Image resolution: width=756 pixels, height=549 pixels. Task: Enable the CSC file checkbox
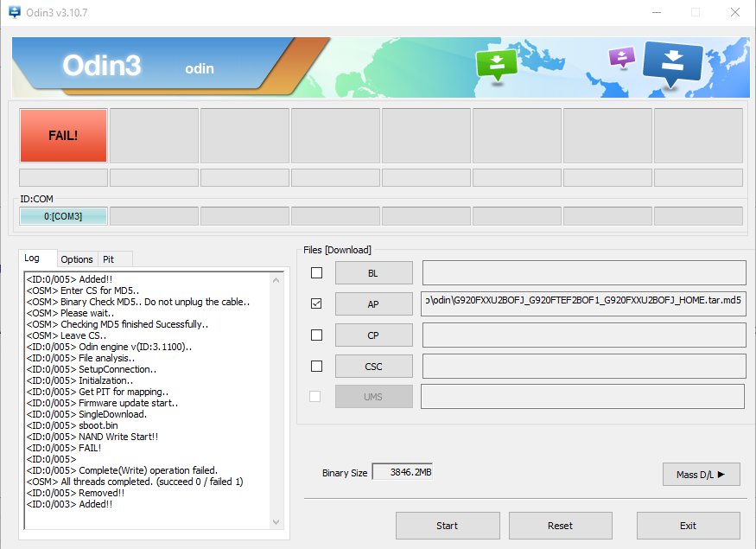(317, 367)
